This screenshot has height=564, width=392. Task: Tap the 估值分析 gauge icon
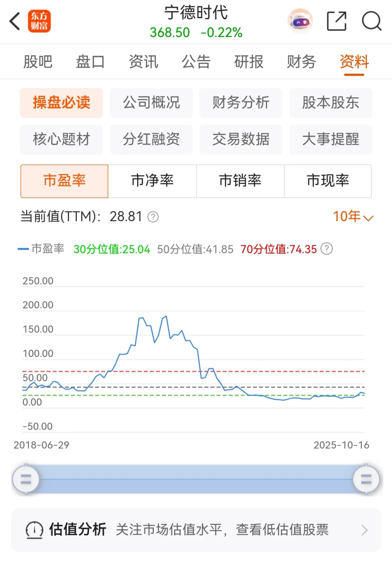point(34,530)
